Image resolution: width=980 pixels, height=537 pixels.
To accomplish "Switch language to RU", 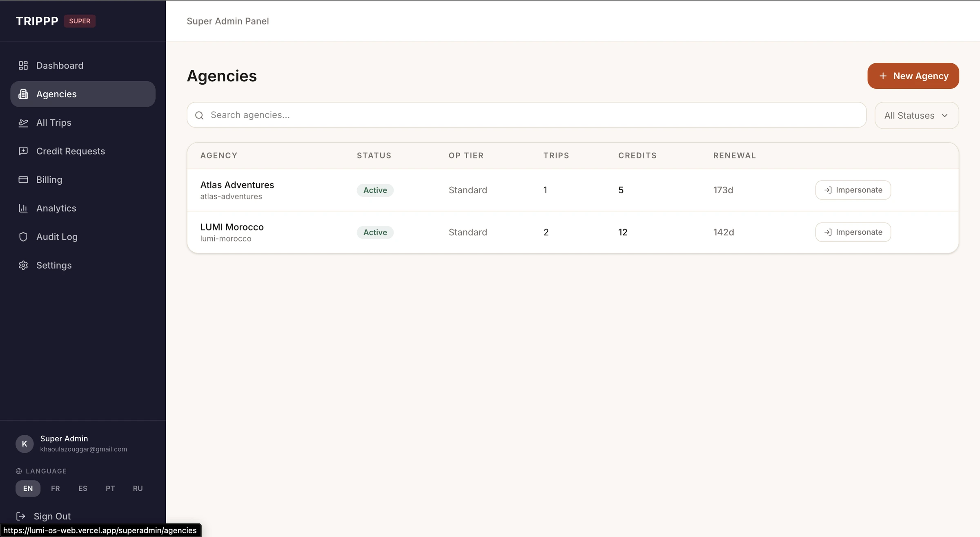I will pos(138,488).
